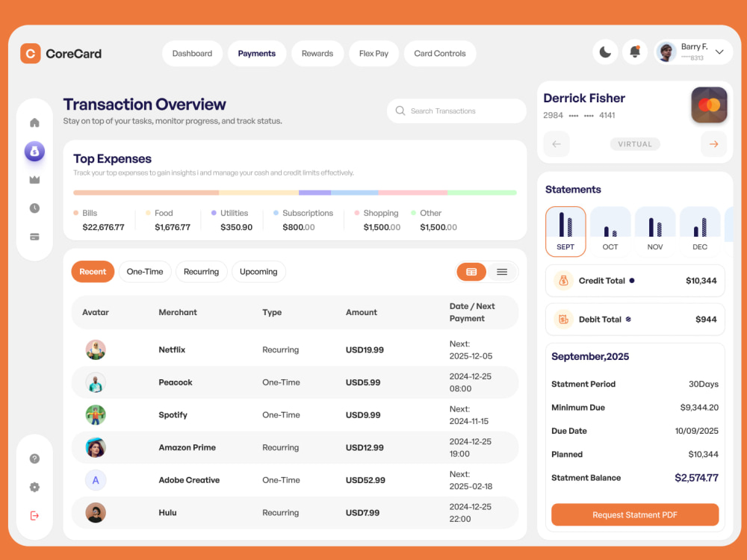747x560 pixels.
Task: Click the Mastercard card image
Action: click(x=709, y=105)
